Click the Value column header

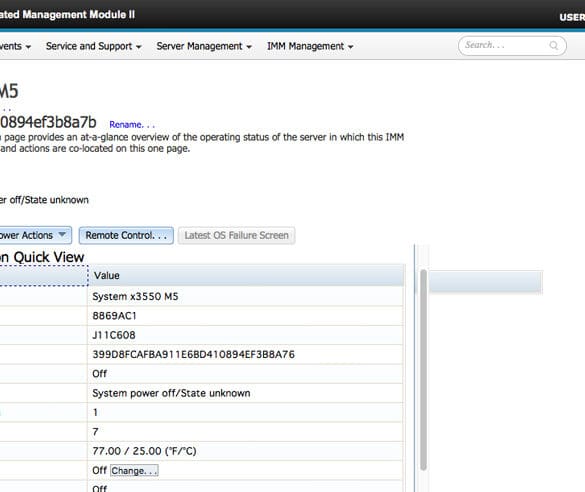246,276
